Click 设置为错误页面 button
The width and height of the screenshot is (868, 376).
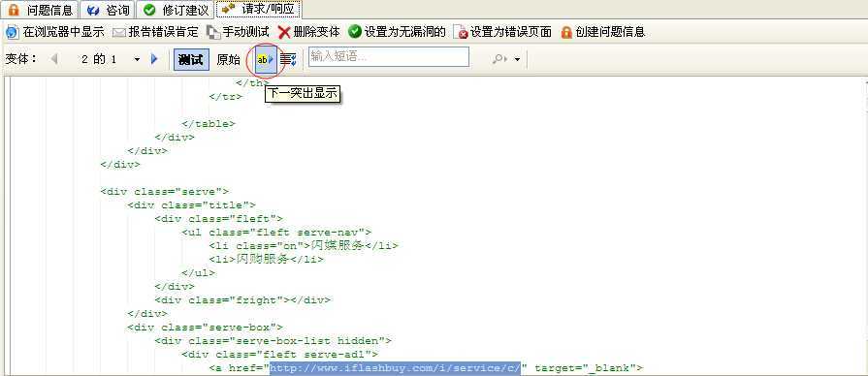click(502, 32)
